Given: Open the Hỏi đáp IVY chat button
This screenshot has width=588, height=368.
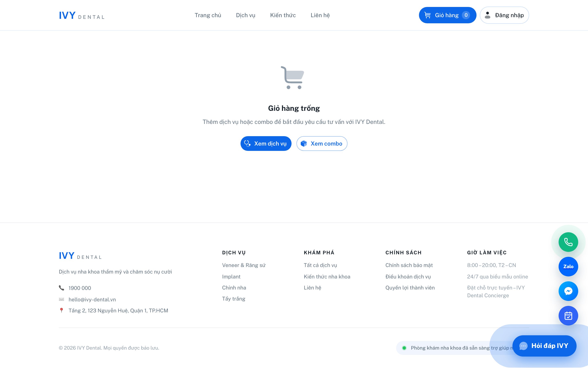Looking at the screenshot, I should pyautogui.click(x=544, y=346).
